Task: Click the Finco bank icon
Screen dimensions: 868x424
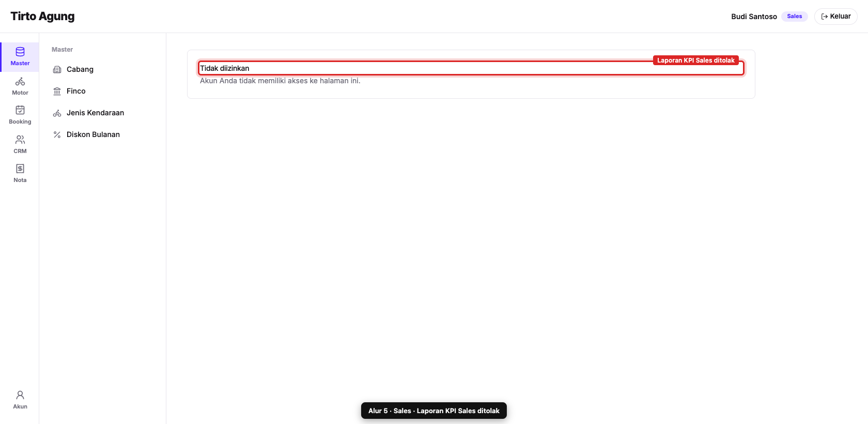Action: point(57,91)
